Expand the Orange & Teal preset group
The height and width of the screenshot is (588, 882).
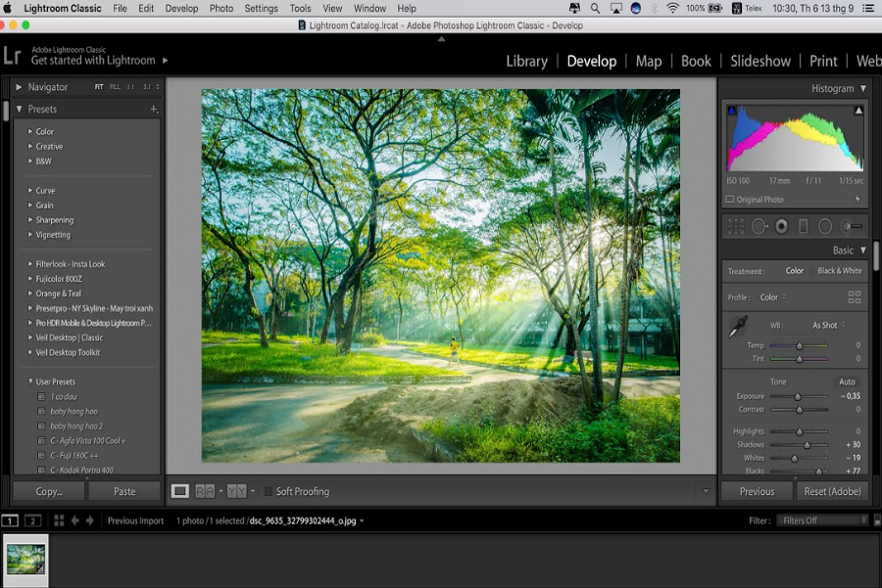[30, 293]
